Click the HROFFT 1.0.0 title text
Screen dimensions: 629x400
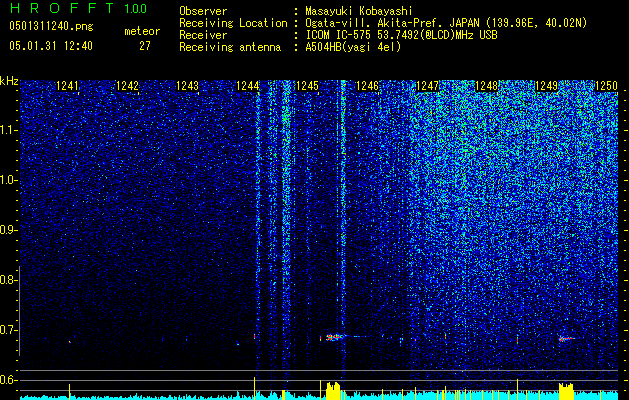pos(78,8)
